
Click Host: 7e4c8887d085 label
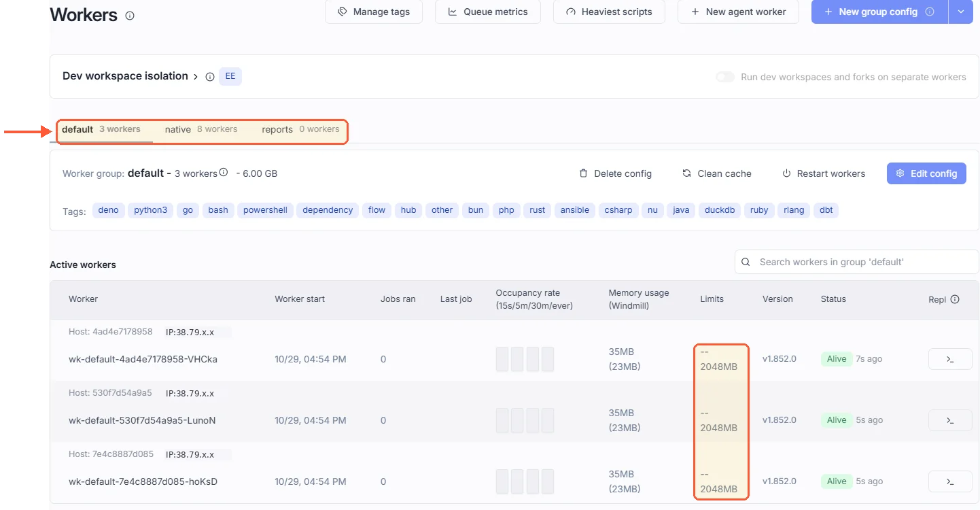click(x=111, y=454)
